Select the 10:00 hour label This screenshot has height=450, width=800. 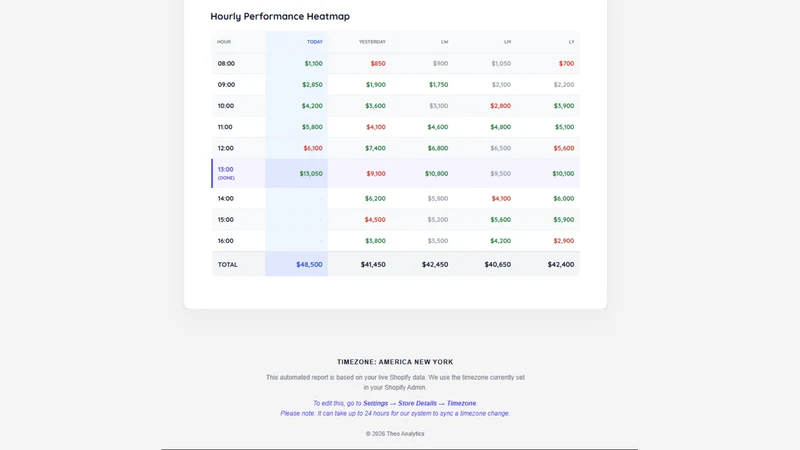(x=226, y=106)
